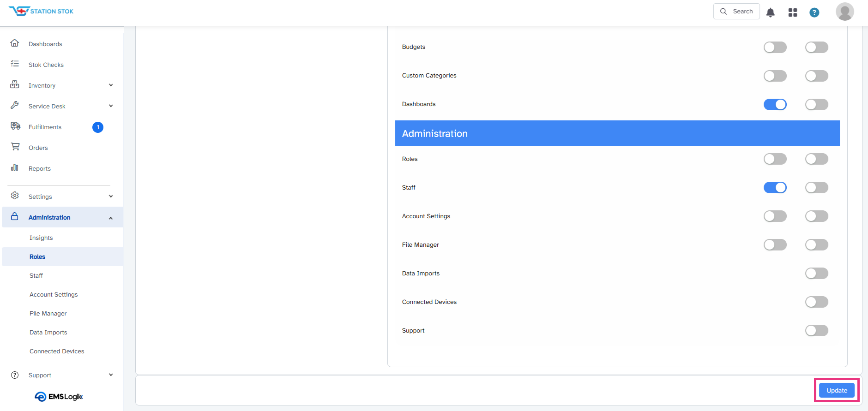Open the apps grid menu
Image resolution: width=868 pixels, height=411 pixels.
[x=793, y=12]
